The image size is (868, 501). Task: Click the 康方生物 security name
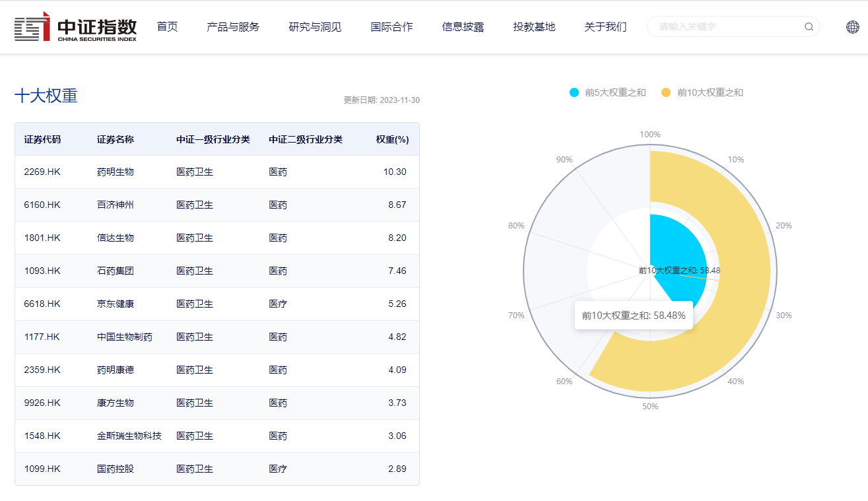click(116, 403)
